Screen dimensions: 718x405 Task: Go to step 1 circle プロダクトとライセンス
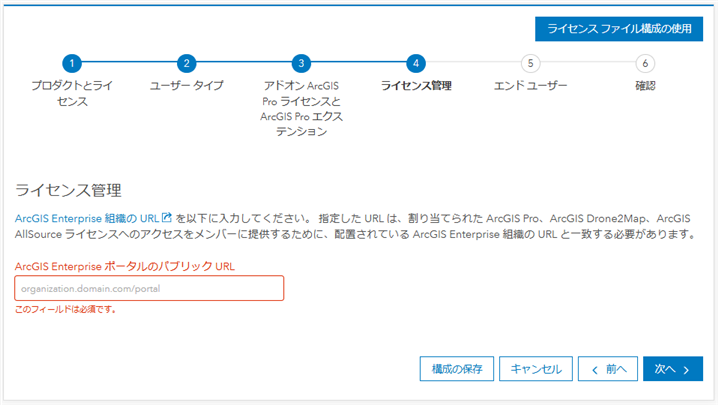point(72,63)
